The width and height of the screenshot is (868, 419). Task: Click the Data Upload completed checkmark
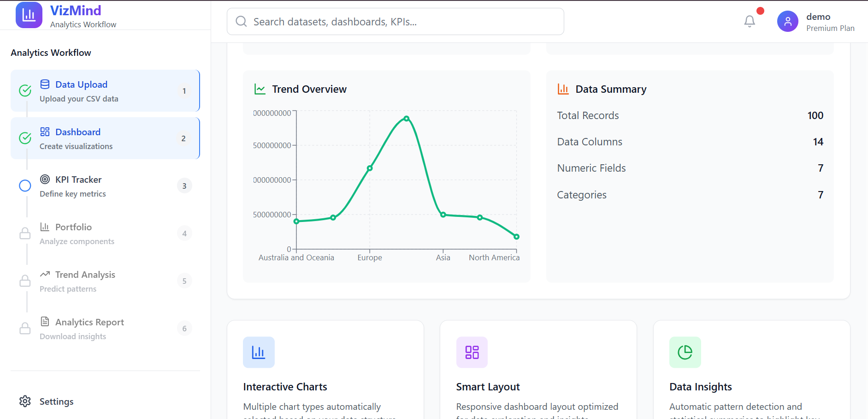[25, 90]
